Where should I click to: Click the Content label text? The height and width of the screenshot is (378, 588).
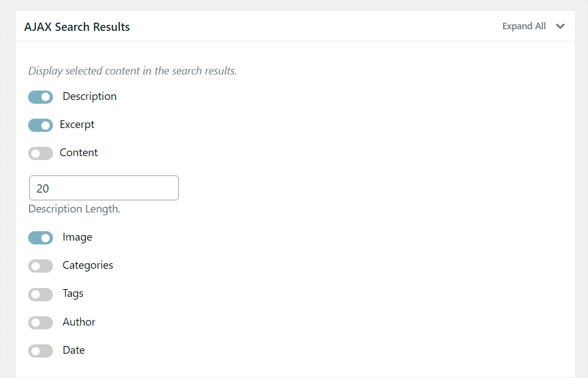pyautogui.click(x=78, y=152)
